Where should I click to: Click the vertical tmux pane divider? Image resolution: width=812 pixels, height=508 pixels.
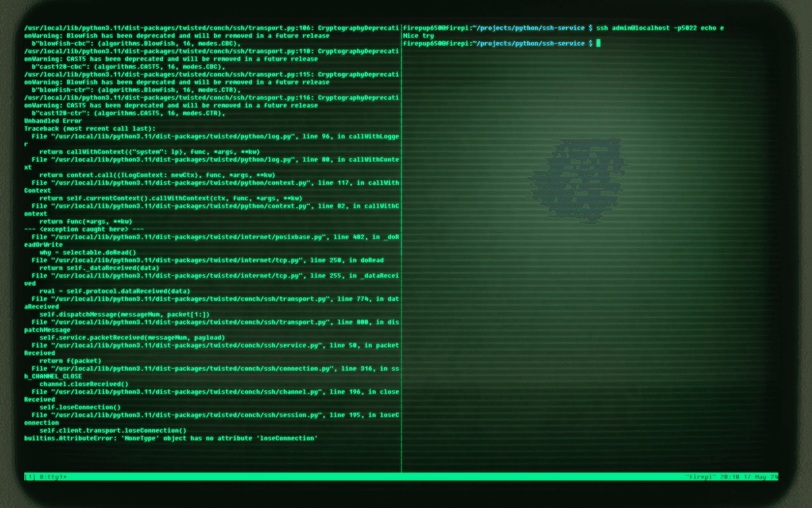(x=401, y=254)
